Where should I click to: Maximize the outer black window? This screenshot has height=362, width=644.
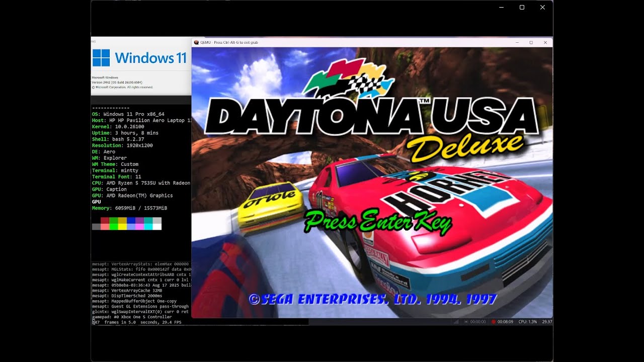pos(522,7)
